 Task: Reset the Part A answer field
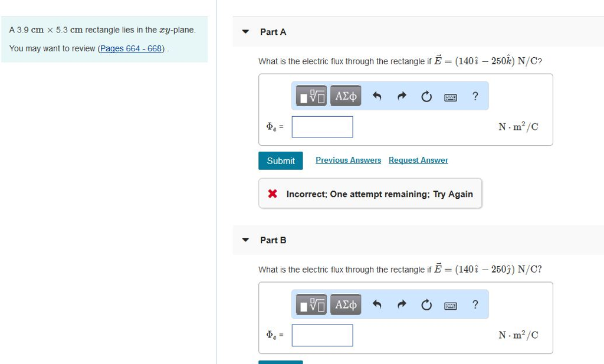426,96
